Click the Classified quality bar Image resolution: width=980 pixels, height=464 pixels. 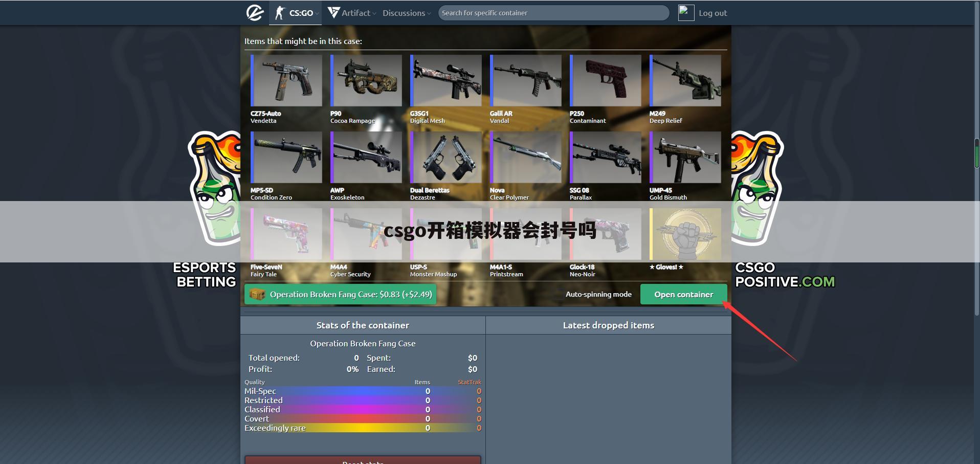pyautogui.click(x=363, y=410)
